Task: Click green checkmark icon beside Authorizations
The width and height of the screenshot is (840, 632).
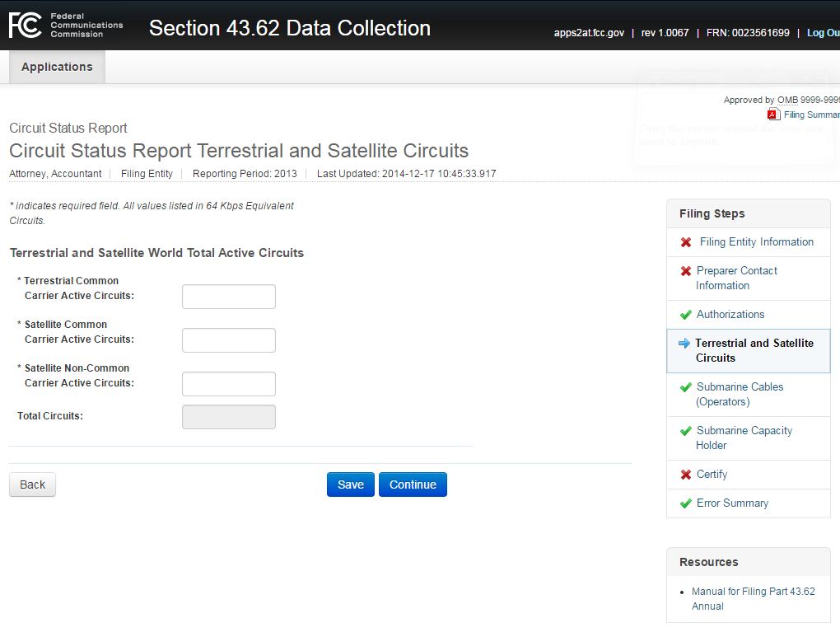Action: (x=686, y=315)
